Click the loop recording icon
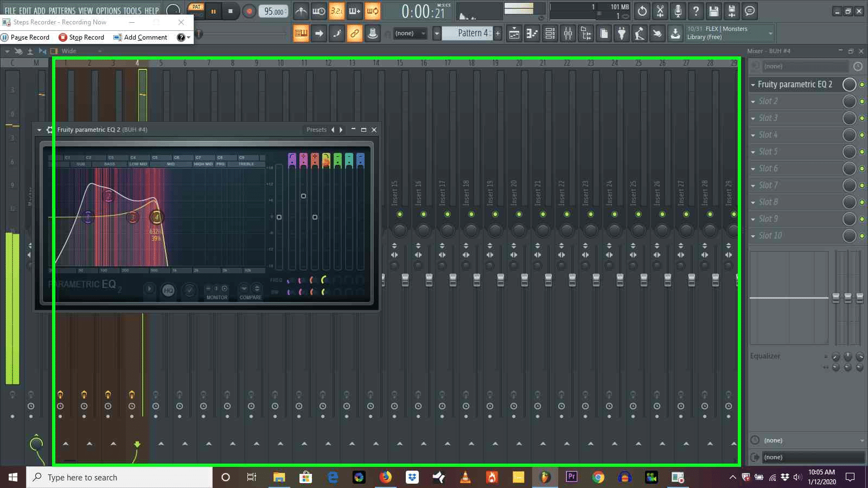 click(372, 11)
